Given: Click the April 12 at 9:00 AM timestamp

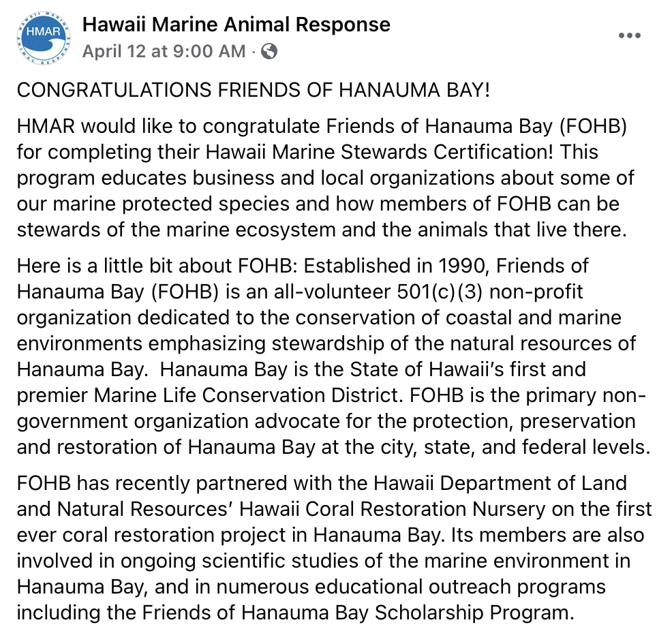Looking at the screenshot, I should (x=164, y=52).
